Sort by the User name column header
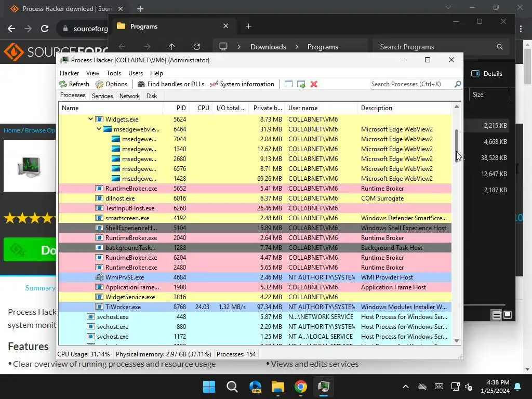 [x=321, y=108]
